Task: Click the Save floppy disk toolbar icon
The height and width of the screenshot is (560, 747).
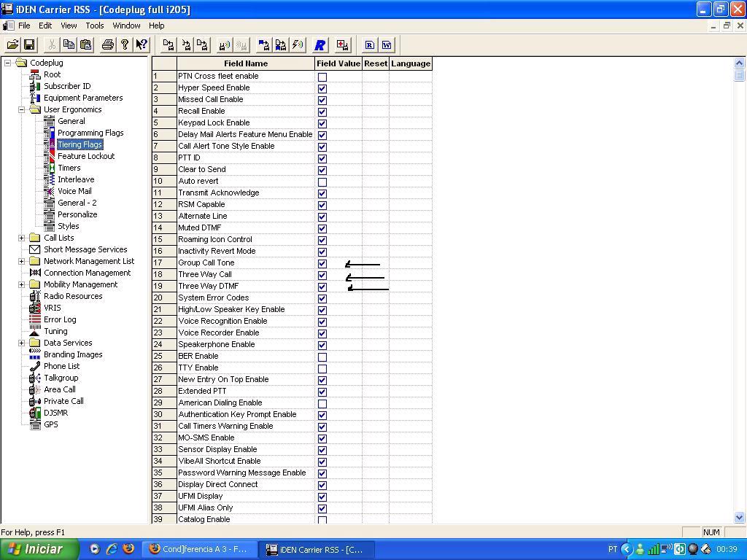Action: (x=29, y=44)
